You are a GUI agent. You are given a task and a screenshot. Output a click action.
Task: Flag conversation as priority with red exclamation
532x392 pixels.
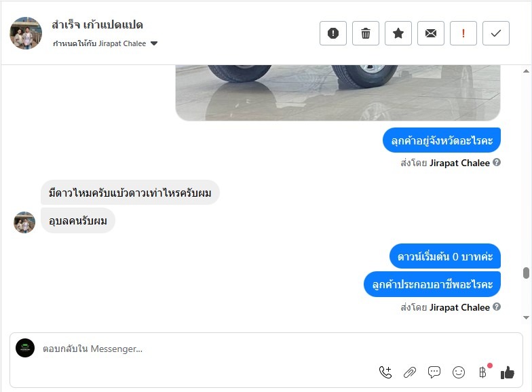463,33
